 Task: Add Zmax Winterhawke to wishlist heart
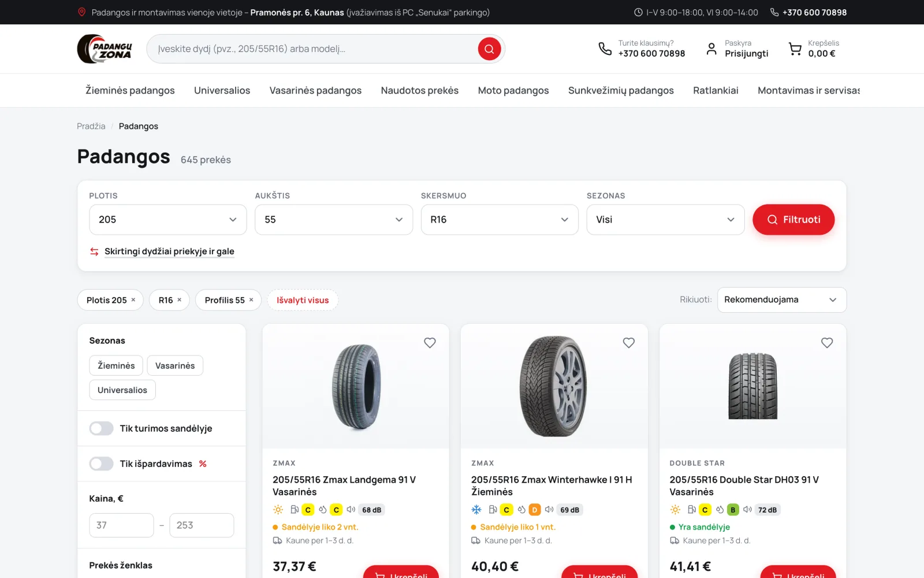pos(629,343)
